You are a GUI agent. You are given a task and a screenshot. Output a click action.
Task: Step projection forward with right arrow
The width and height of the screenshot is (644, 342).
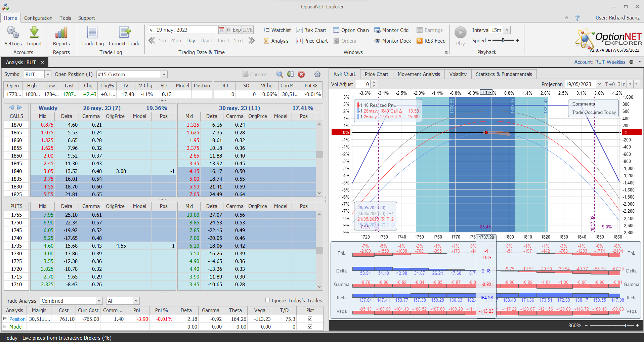click(636, 84)
